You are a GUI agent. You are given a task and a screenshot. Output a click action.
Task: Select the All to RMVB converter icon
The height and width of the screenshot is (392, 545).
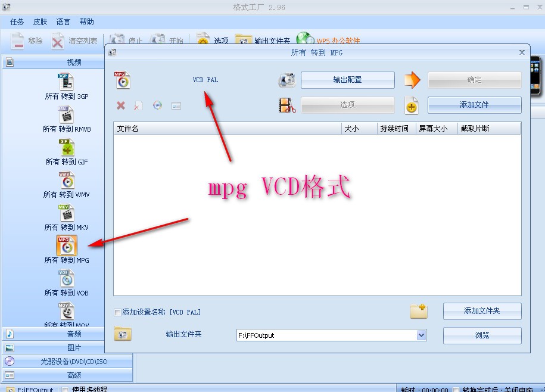(x=66, y=114)
